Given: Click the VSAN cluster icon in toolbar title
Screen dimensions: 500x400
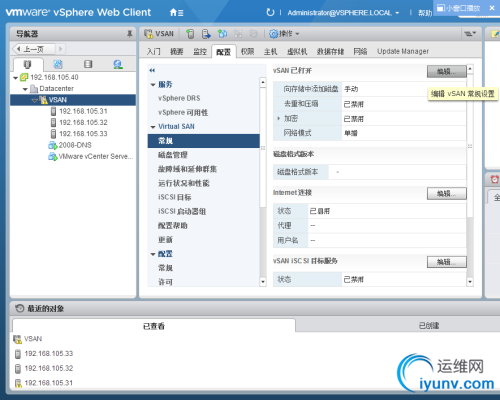Looking at the screenshot, I should coord(148,34).
